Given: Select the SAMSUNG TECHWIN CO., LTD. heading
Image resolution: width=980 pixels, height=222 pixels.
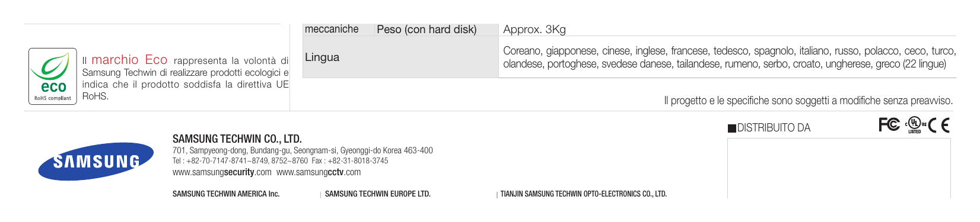Looking at the screenshot, I should [x=237, y=139].
